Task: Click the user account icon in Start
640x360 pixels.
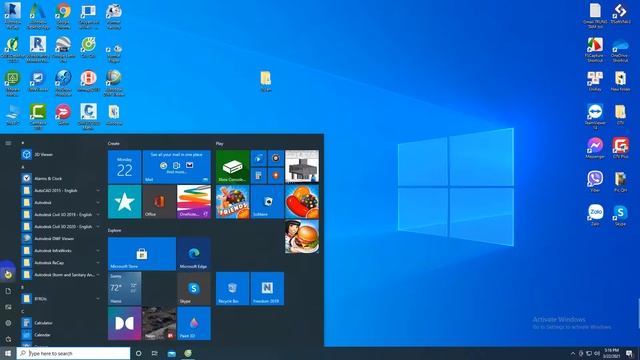Action: point(8,275)
